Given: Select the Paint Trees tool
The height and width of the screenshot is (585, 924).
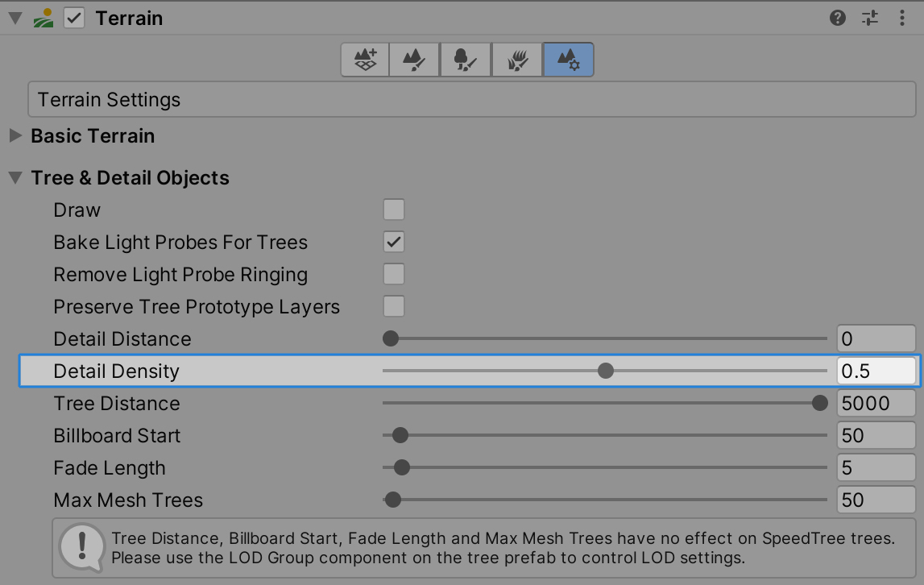Looking at the screenshot, I should [x=465, y=59].
